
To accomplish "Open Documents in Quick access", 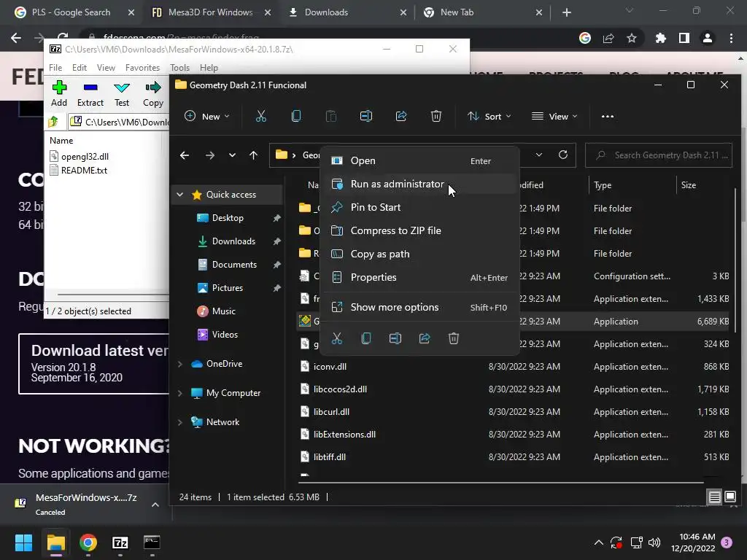I will [x=234, y=264].
